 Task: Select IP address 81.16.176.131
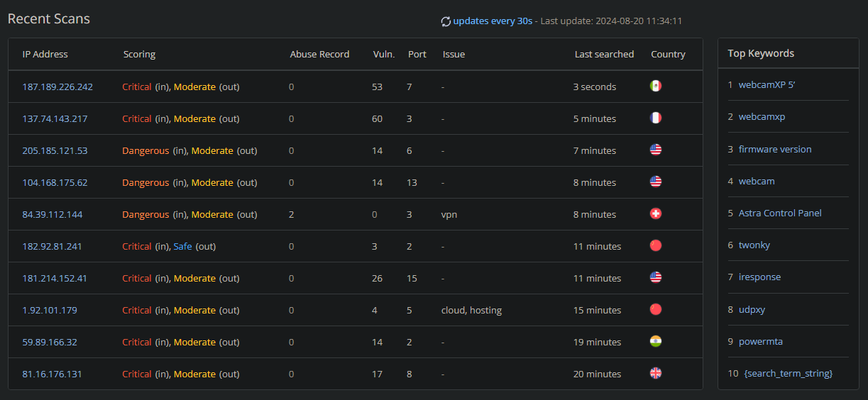click(53, 374)
